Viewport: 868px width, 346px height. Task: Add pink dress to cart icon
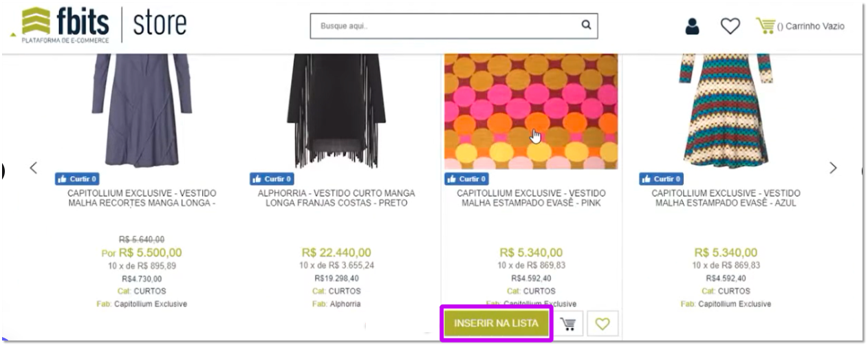point(568,323)
